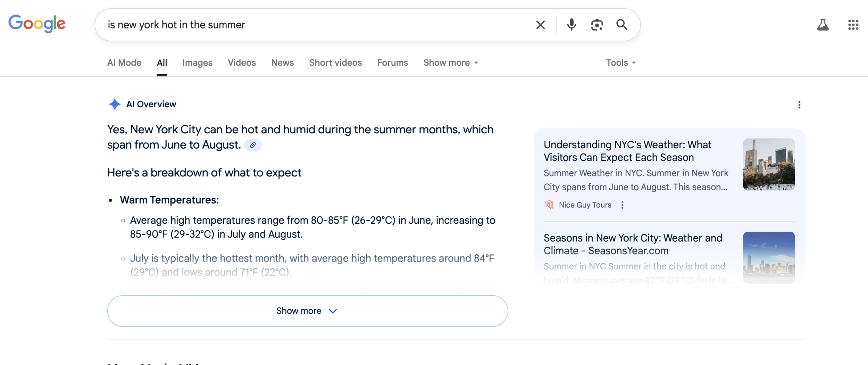Open the Short videos tab

click(x=335, y=63)
